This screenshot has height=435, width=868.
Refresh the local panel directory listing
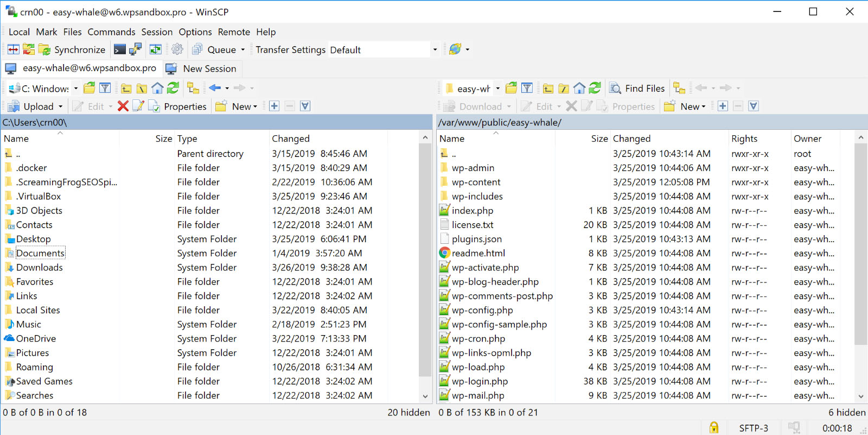pyautogui.click(x=173, y=88)
